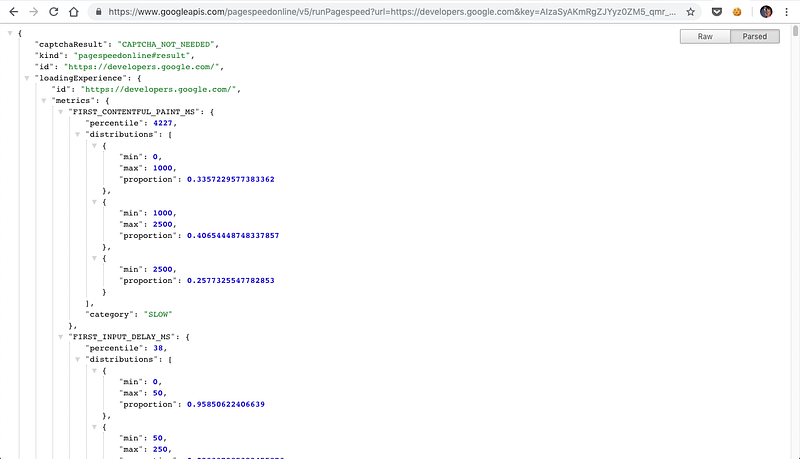
Task: Select proportion 0.40654448748337857
Action: (x=233, y=236)
